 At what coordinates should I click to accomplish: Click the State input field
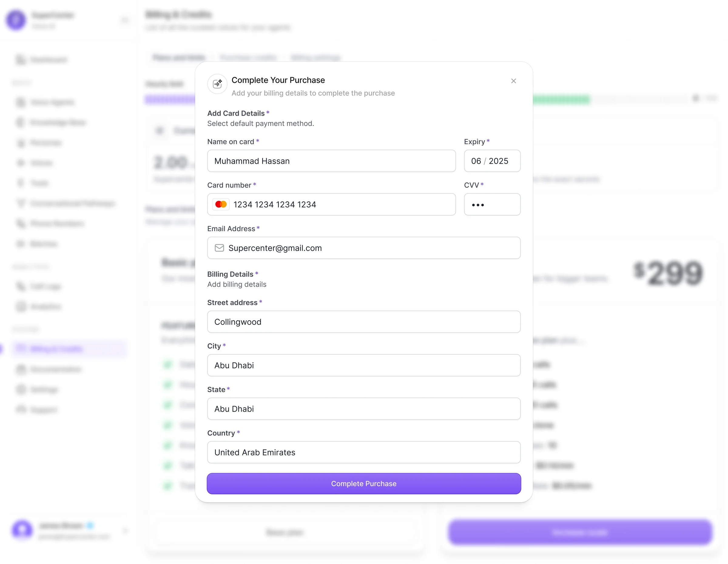point(364,409)
